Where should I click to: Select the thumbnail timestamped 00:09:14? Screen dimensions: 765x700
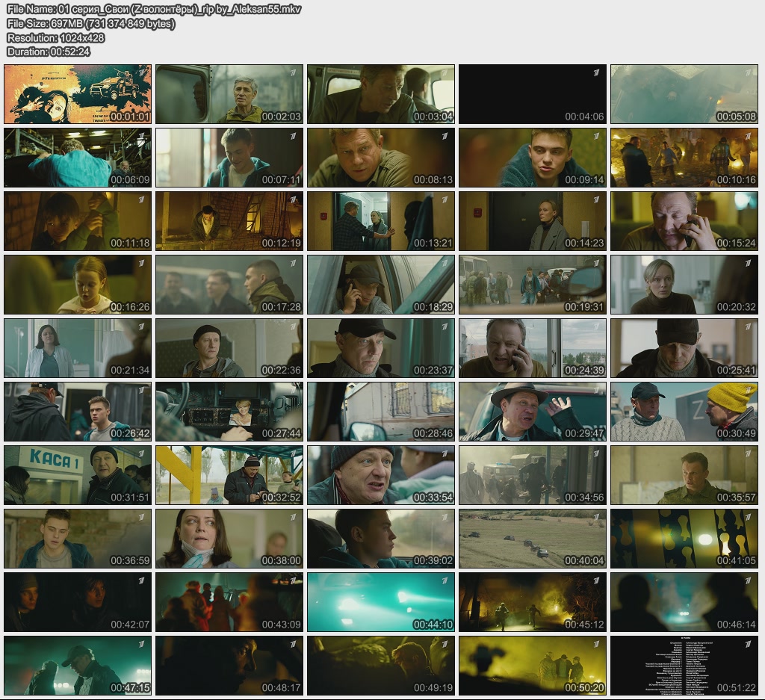pyautogui.click(x=532, y=158)
